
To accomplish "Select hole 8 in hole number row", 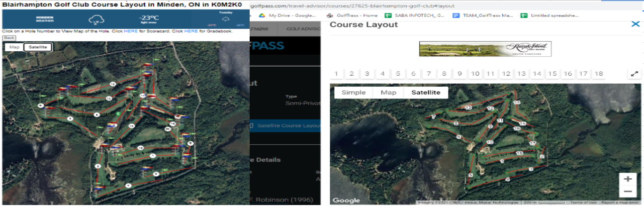I will pos(444,74).
